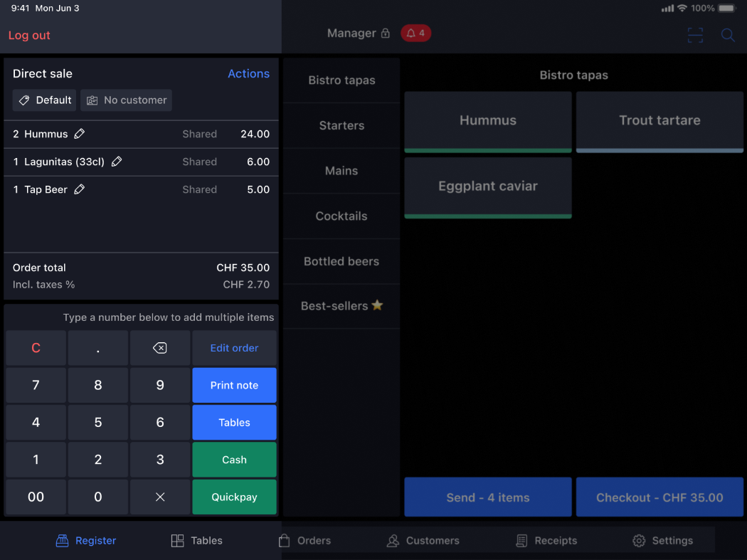This screenshot has width=747, height=560.
Task: Open the Default price tag selector
Action: click(x=44, y=100)
